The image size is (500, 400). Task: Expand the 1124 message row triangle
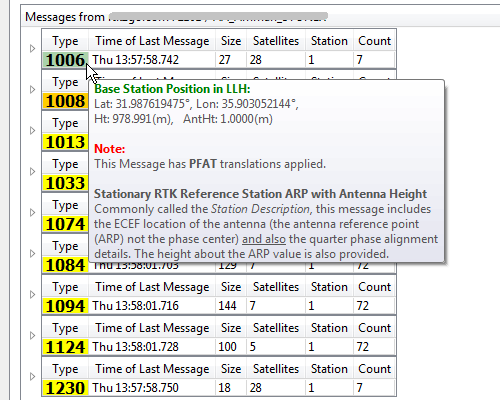click(x=32, y=336)
